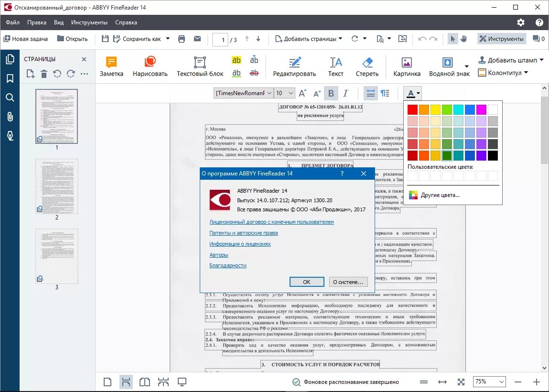Click the insert text markup icon
The width and height of the screenshot is (549, 392).
[x=254, y=60]
